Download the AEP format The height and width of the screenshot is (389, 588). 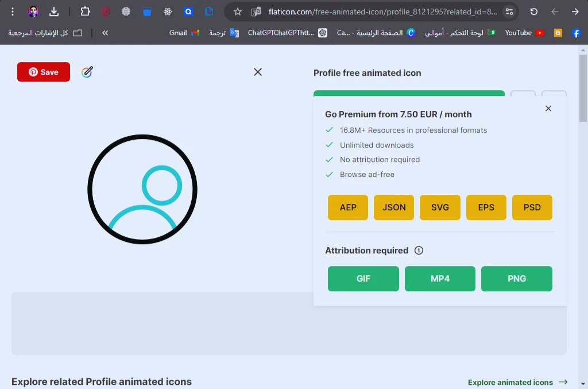tap(348, 207)
